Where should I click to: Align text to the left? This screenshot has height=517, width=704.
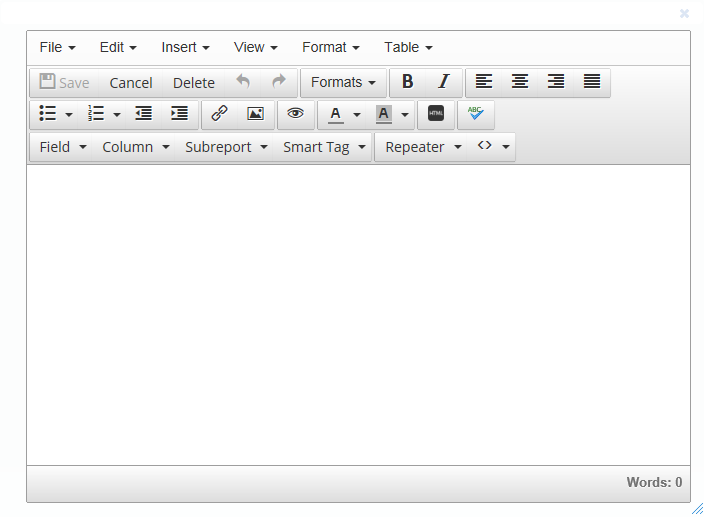click(484, 82)
